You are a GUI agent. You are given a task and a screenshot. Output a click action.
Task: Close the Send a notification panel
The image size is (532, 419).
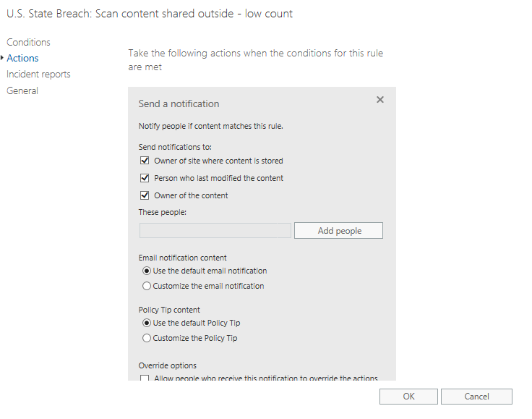coord(380,100)
